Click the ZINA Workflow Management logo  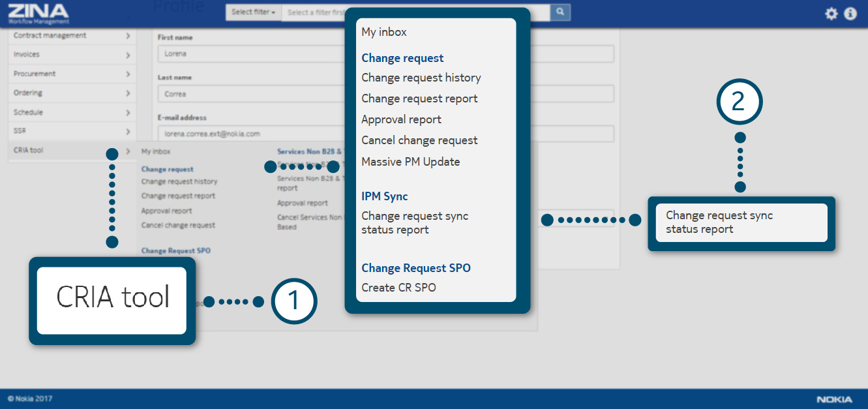point(38,13)
